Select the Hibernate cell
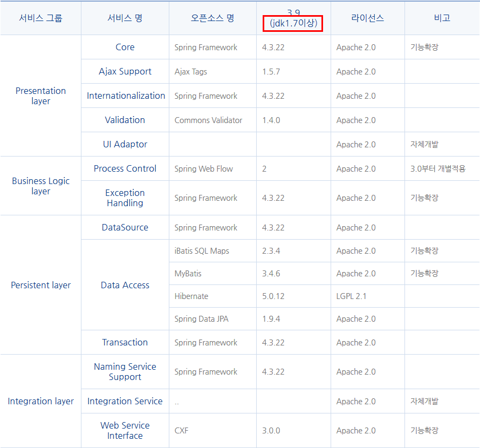The width and height of the screenshot is (480, 448). (212, 296)
